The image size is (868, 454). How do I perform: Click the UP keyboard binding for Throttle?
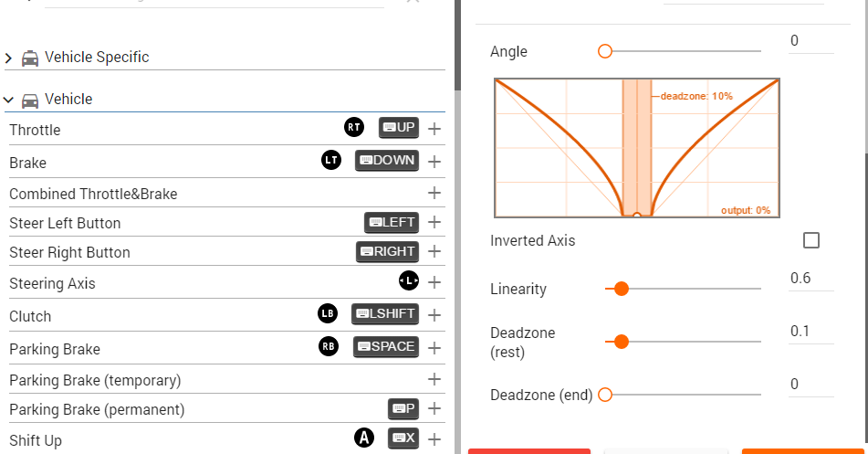(399, 128)
